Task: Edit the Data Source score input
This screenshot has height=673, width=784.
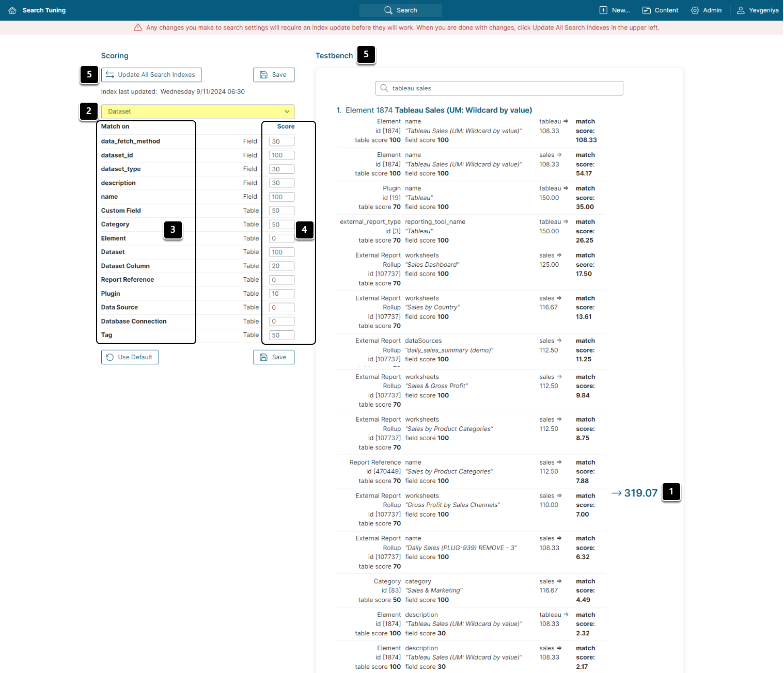Action: coord(281,308)
